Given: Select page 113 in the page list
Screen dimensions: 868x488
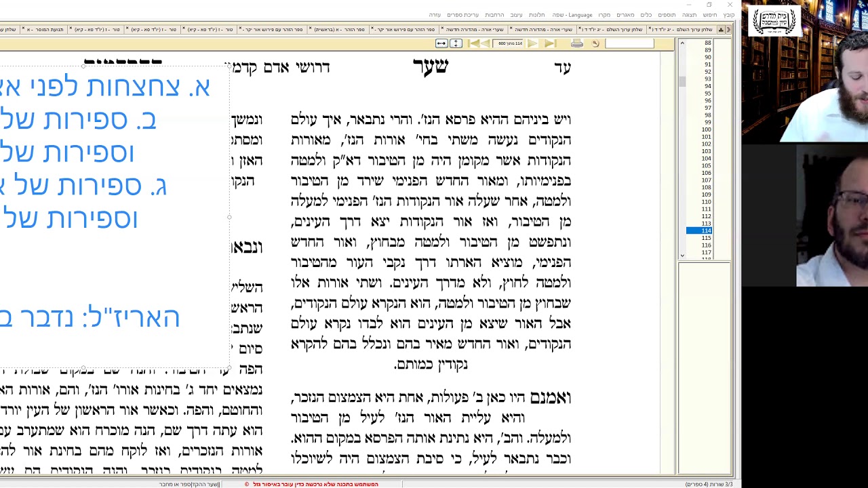Looking at the screenshot, I should tap(706, 224).
